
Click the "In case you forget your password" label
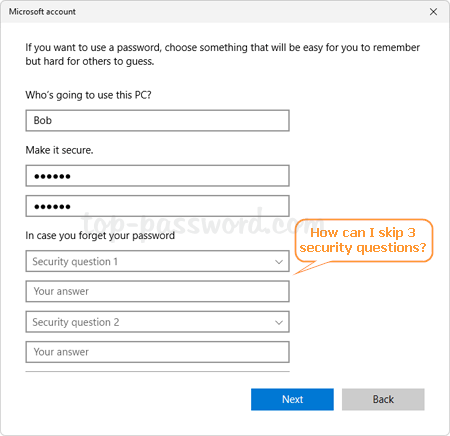[100, 236]
